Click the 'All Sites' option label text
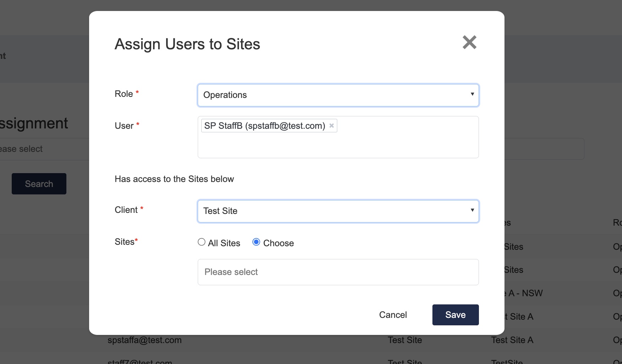The image size is (622, 364). pyautogui.click(x=224, y=243)
